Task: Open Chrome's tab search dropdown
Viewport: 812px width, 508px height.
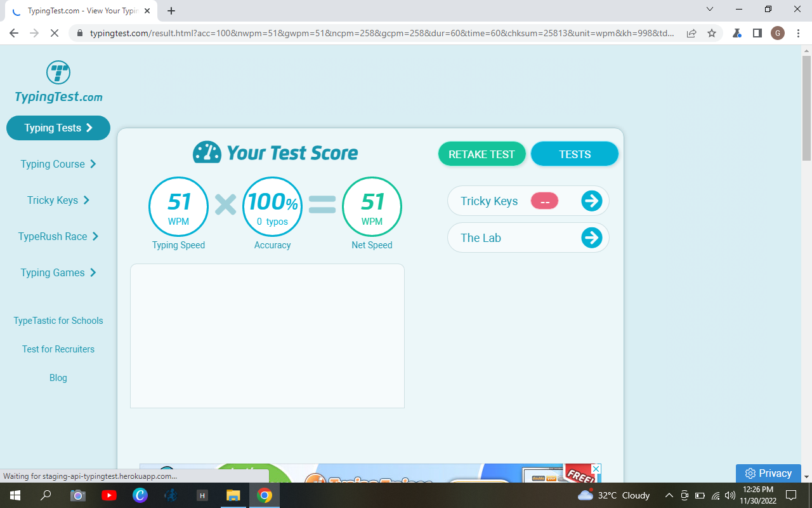Action: point(709,10)
